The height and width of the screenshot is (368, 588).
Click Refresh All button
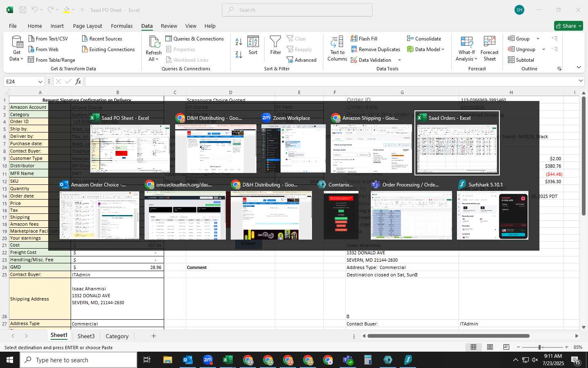pyautogui.click(x=154, y=49)
